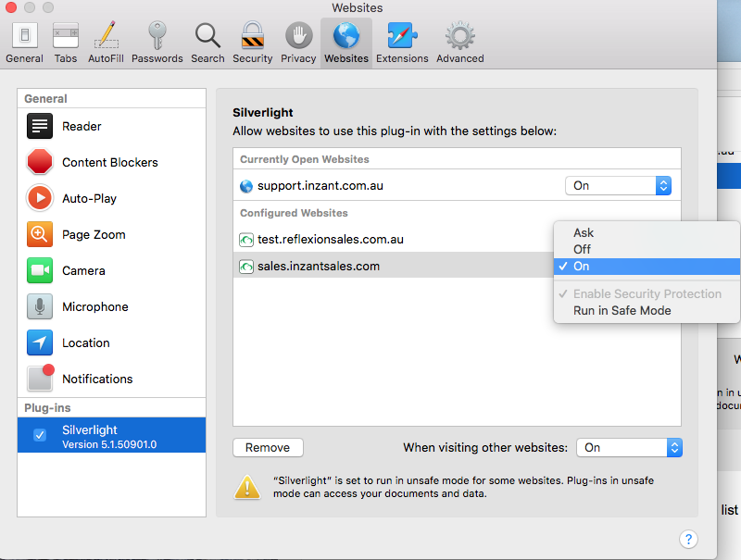Select the Camera sidebar icon
This screenshot has width=741, height=560.
click(x=40, y=270)
